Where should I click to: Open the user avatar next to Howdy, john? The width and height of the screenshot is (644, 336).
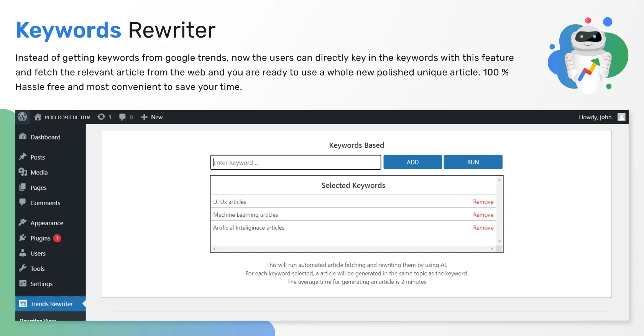(x=621, y=117)
